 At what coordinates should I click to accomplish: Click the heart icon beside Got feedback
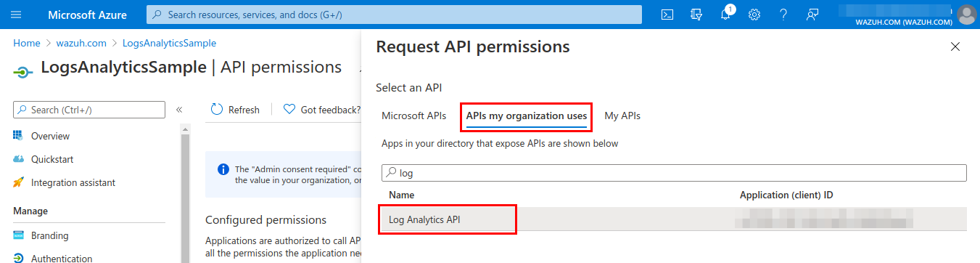coord(289,110)
